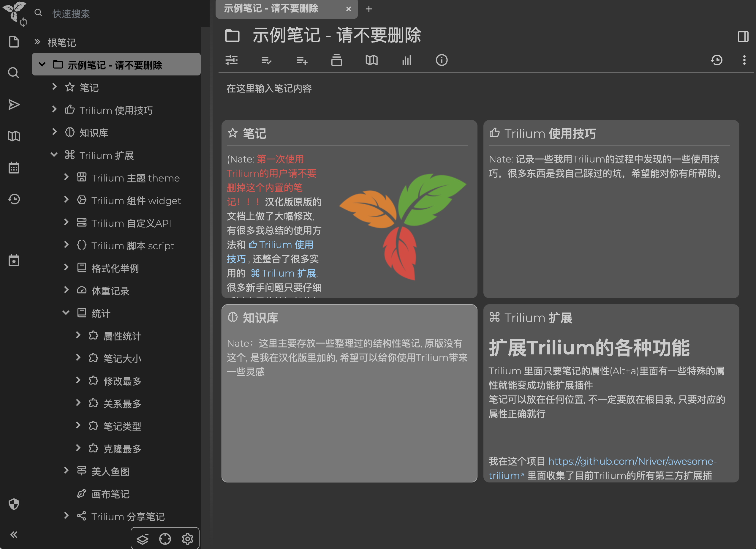Open the note map icon in the sidebar
Screen dimensions: 756x549
[14, 136]
